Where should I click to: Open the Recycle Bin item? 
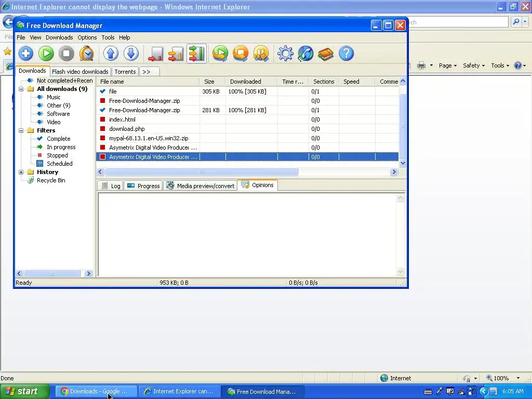[x=51, y=180]
